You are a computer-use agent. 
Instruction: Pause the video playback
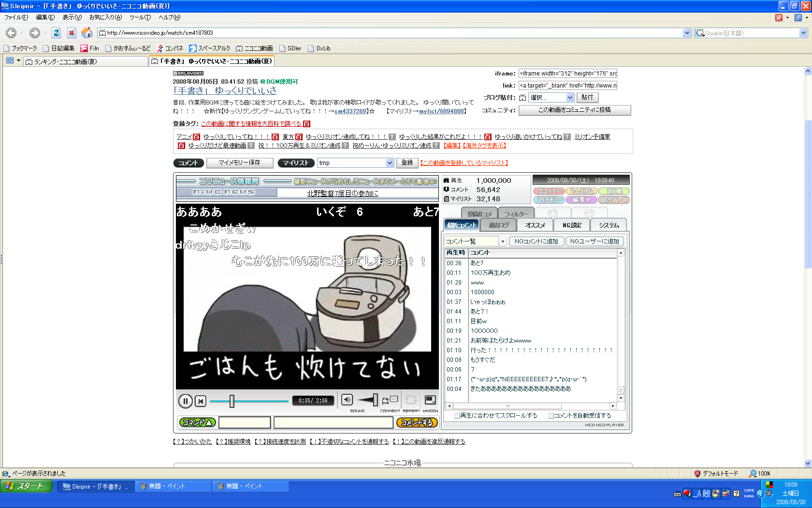185,401
